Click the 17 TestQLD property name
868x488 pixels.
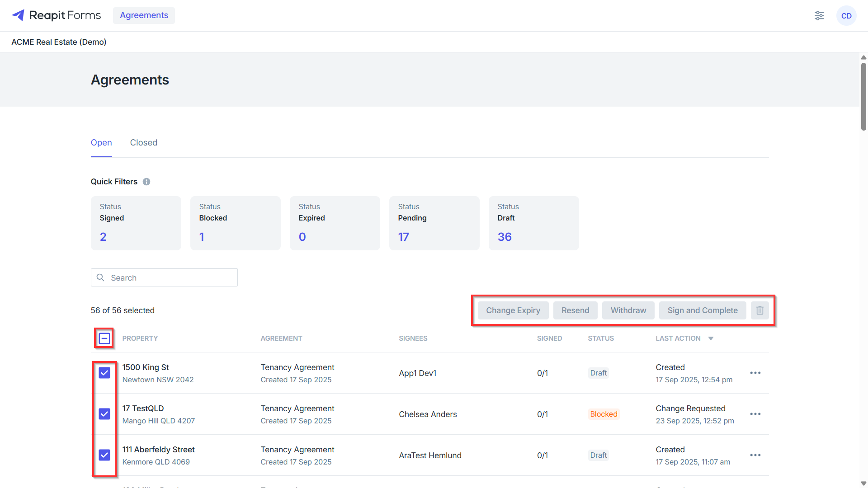[x=143, y=408]
